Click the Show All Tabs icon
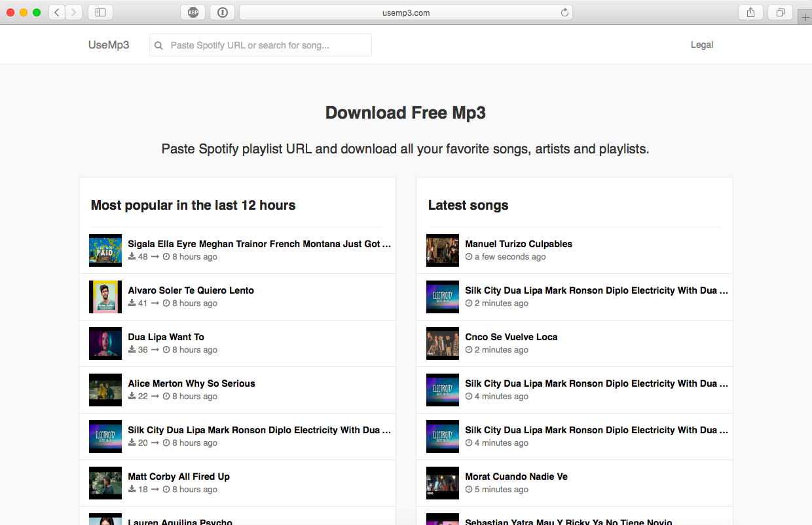The image size is (812, 525). click(780, 12)
